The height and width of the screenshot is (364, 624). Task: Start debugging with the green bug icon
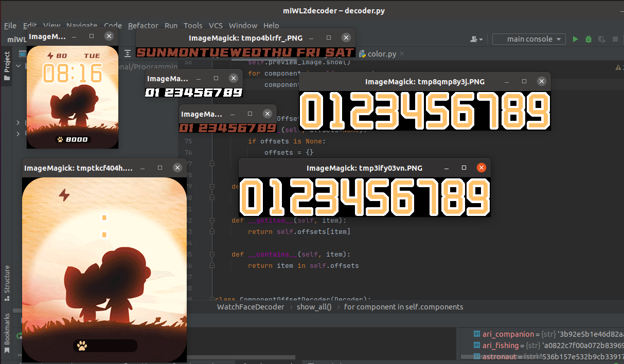[589, 39]
